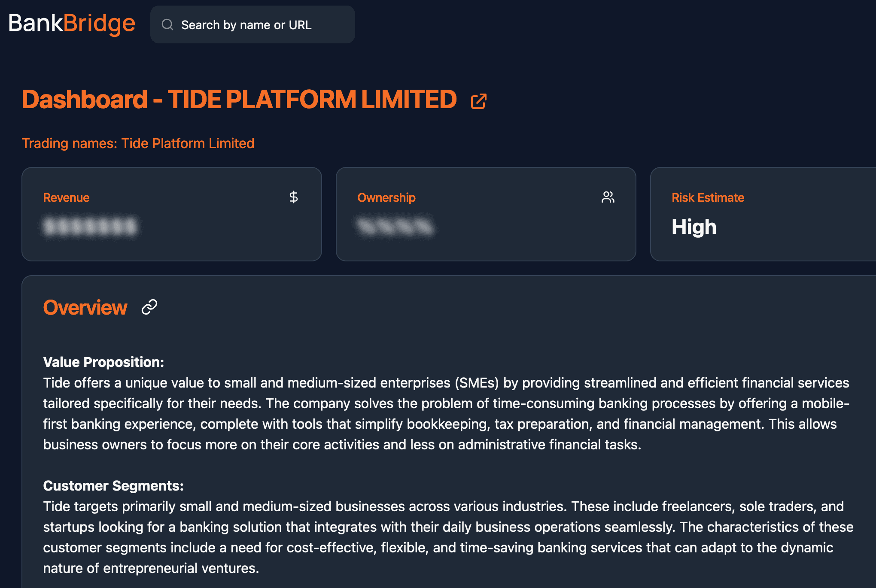
Task: Focus the "Search by name or URL" field
Action: click(x=258, y=25)
